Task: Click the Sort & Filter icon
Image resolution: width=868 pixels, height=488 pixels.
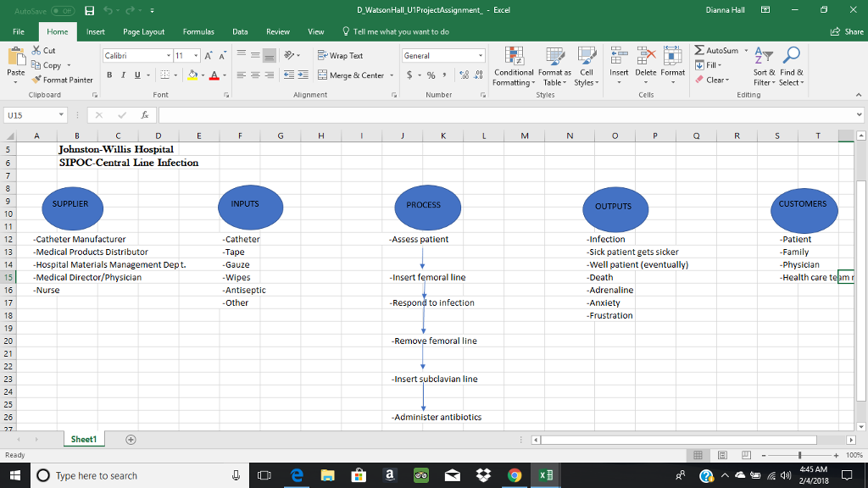Action: tap(764, 58)
